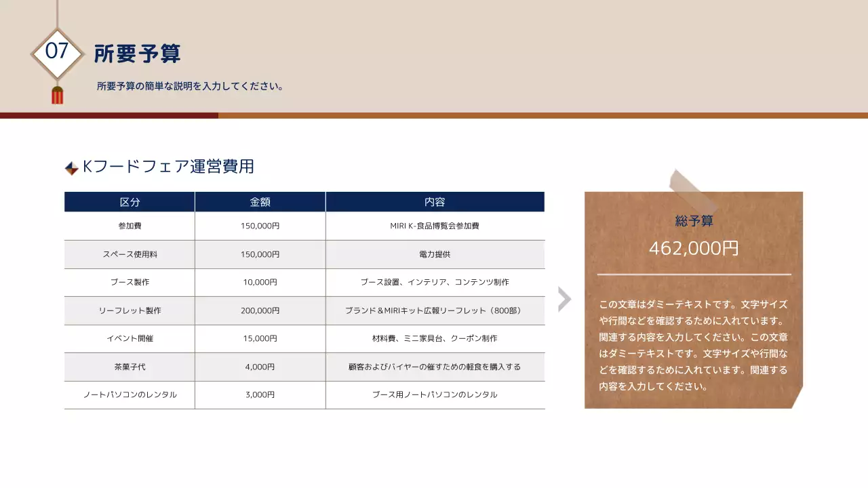
Task: Select the 参加費 row label cell
Action: pos(130,226)
